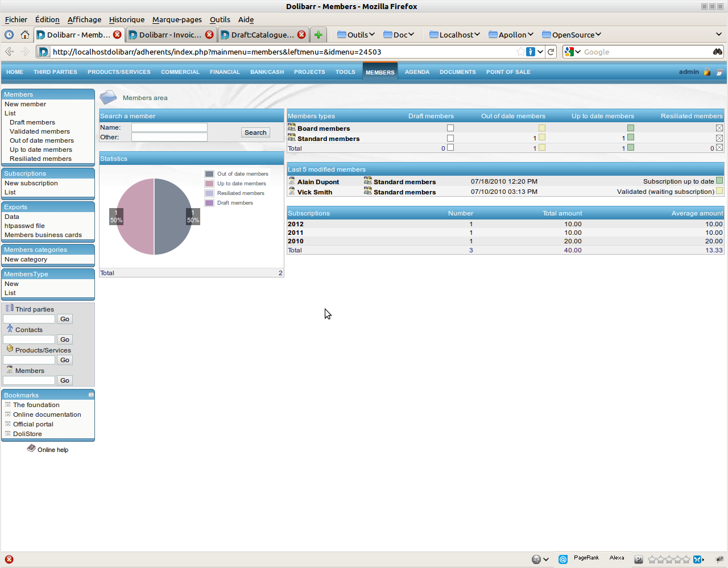Open Vick Smith member icon
728x568 pixels.
coord(292,191)
